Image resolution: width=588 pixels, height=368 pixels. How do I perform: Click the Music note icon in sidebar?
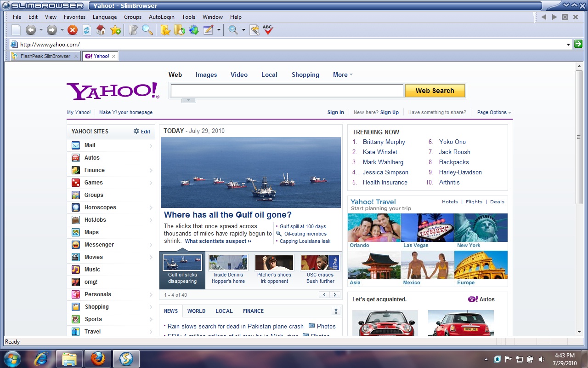click(x=76, y=270)
